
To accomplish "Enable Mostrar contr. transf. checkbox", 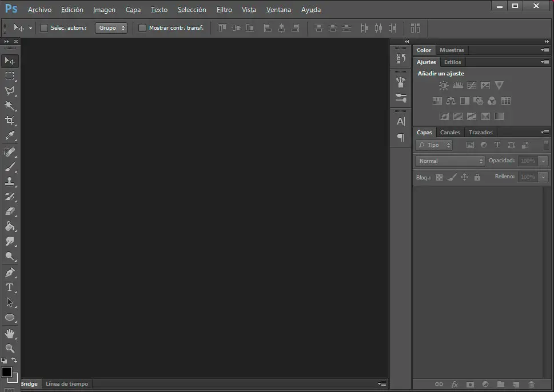I will point(142,28).
